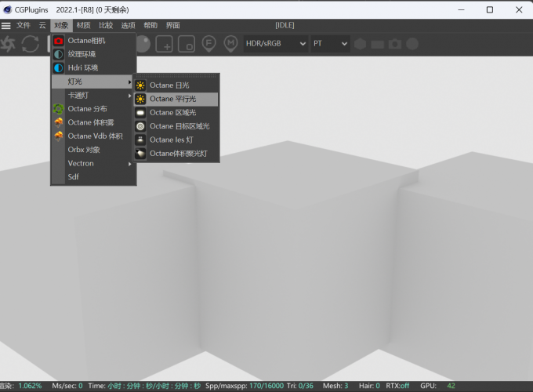Image resolution: width=533 pixels, height=392 pixels.
Task: Click the focus picker F pin icon
Action: 208,44
